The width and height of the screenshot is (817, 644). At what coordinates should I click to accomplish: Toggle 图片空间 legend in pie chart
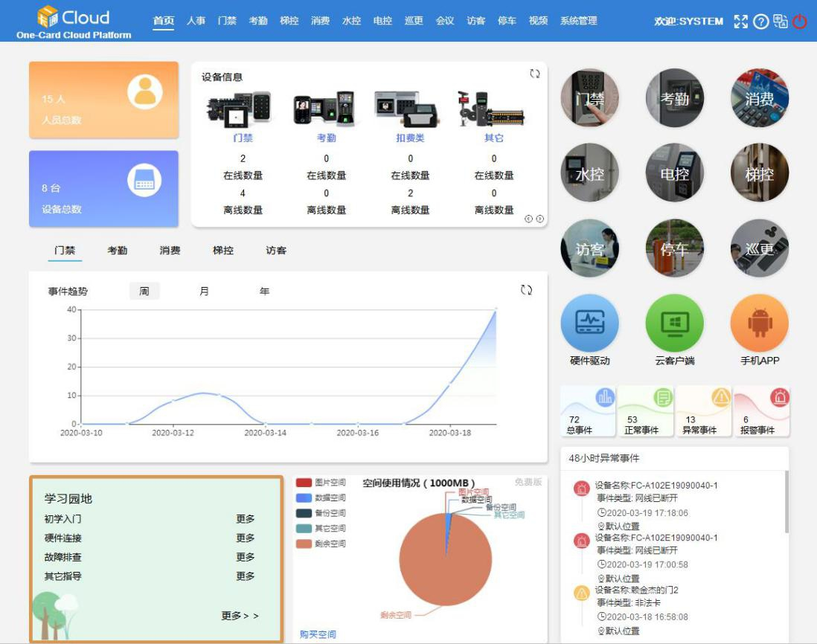pyautogui.click(x=321, y=482)
